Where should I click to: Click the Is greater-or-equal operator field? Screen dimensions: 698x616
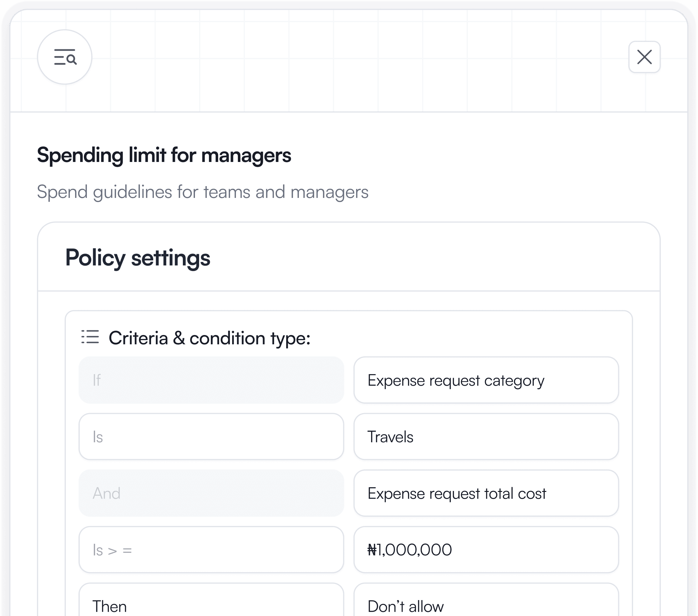pos(211,549)
